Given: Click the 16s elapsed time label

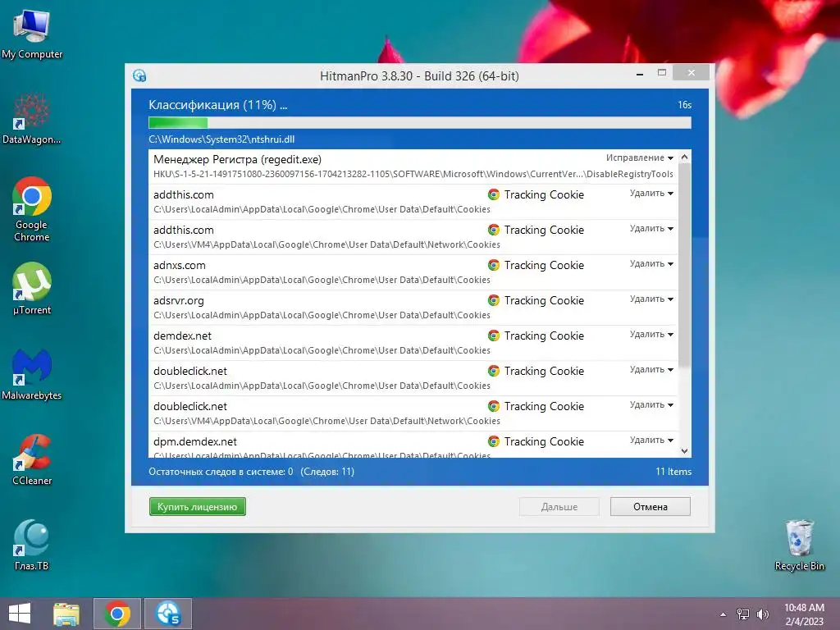Looking at the screenshot, I should [684, 105].
